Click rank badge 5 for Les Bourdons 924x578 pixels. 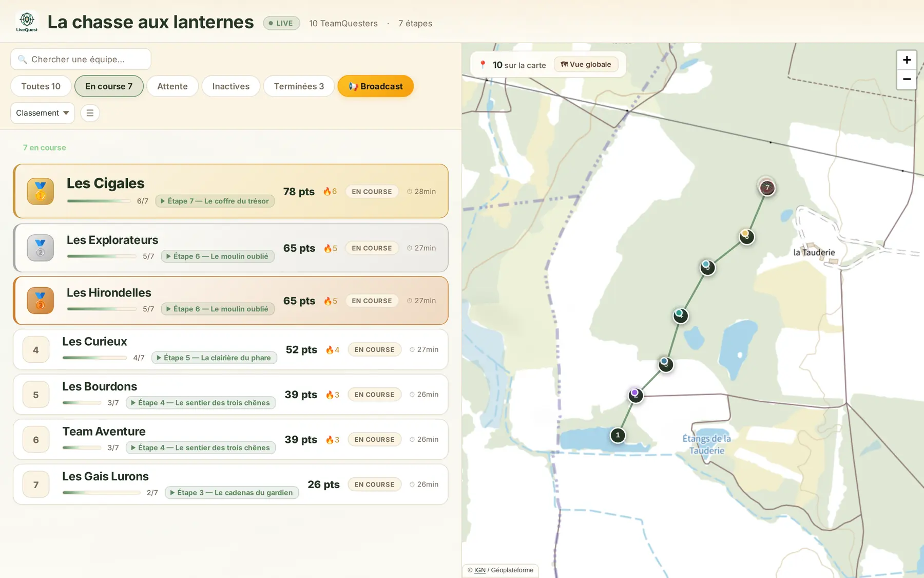pos(36,395)
